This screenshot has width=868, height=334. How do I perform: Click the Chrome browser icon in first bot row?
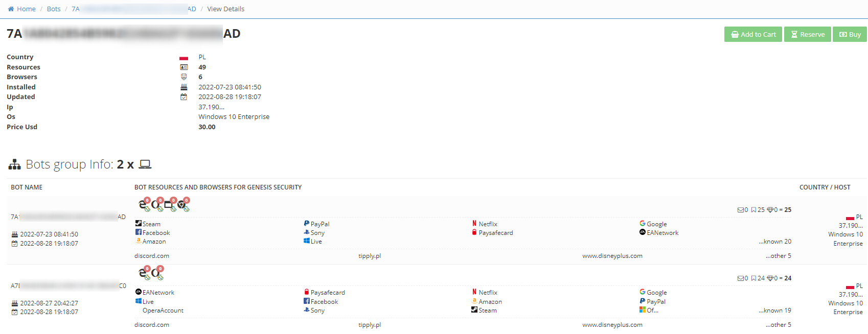[x=182, y=204]
